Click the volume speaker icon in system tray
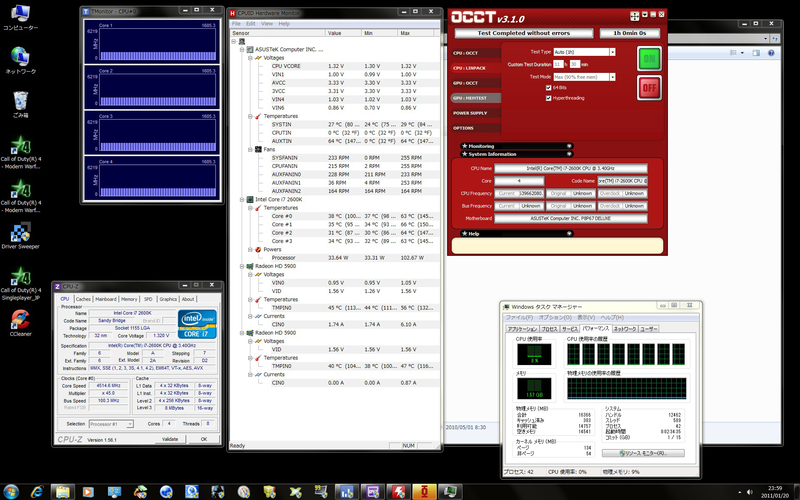 749,492
